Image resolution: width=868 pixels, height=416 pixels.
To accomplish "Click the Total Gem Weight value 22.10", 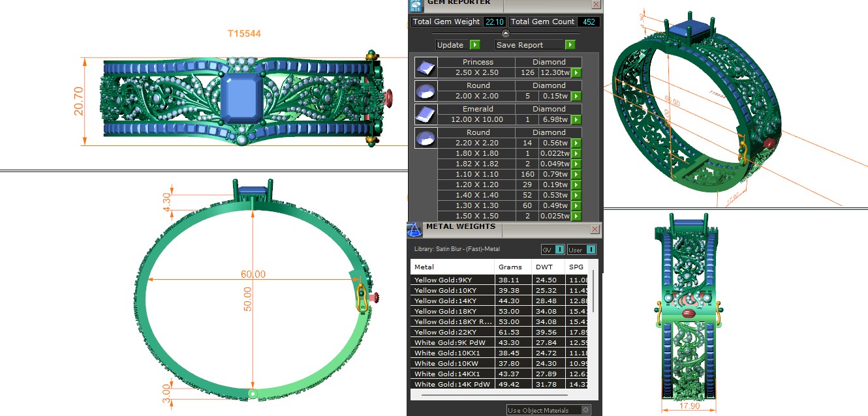I will tap(493, 22).
